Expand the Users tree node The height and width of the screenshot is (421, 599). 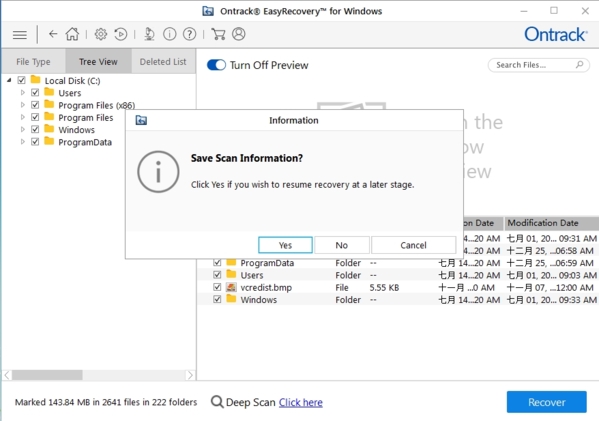(x=23, y=92)
